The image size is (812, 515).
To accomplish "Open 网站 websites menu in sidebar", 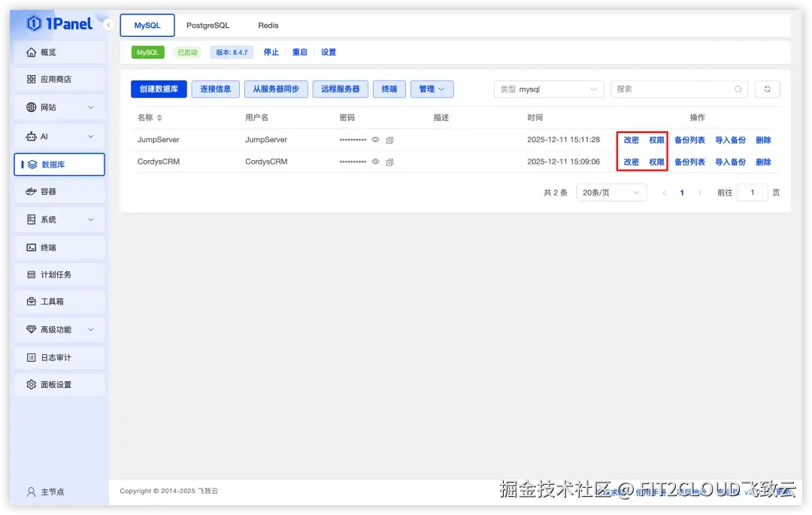I will [x=59, y=108].
